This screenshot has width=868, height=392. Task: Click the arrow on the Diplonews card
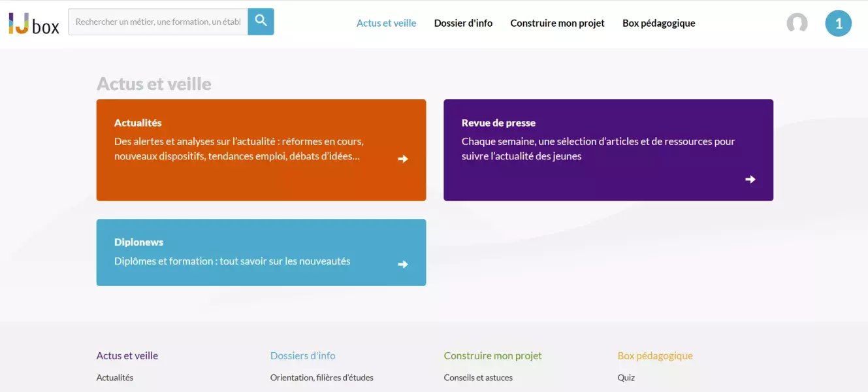[403, 264]
